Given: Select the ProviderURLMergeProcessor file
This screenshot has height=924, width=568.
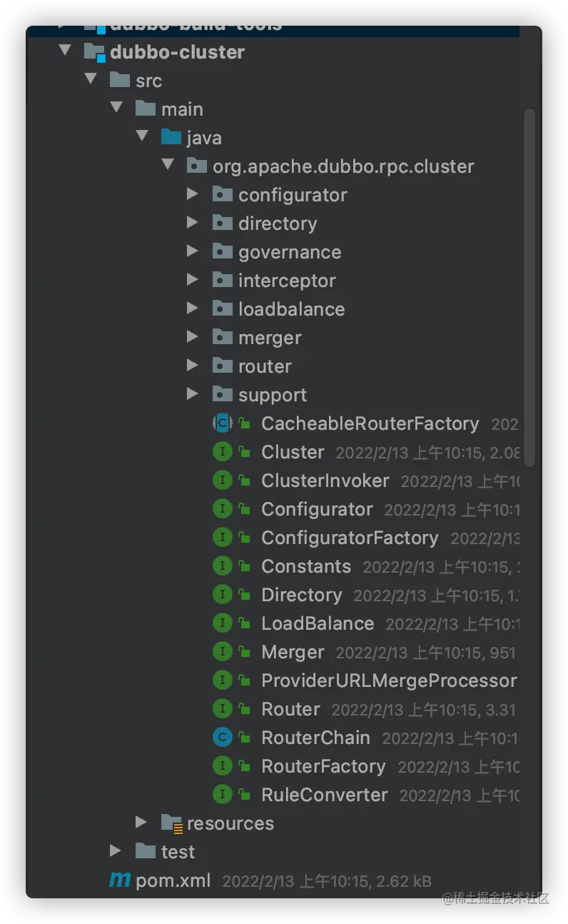Looking at the screenshot, I should click(388, 681).
